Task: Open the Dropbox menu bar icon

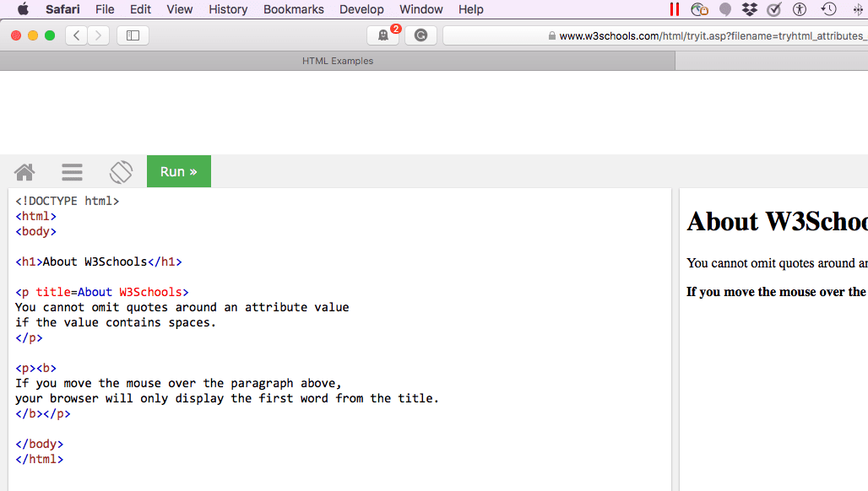Action: tap(750, 8)
